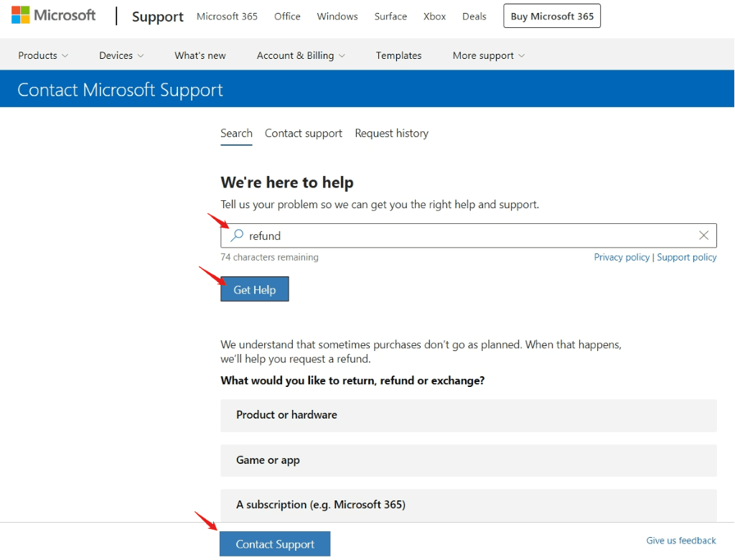Click the 74 characters remaining text

(269, 257)
